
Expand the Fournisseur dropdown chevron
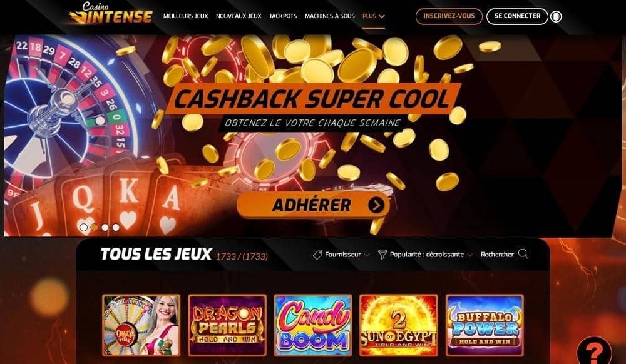coord(367,255)
